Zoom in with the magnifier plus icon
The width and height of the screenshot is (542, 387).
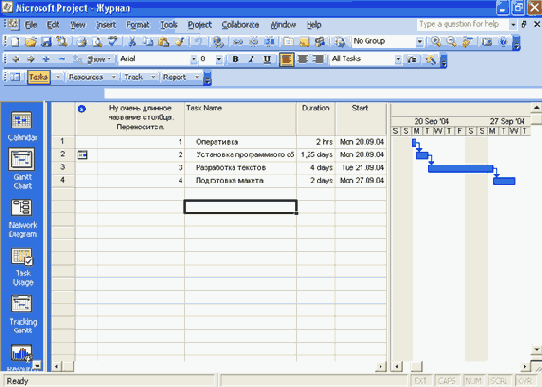pos(436,42)
